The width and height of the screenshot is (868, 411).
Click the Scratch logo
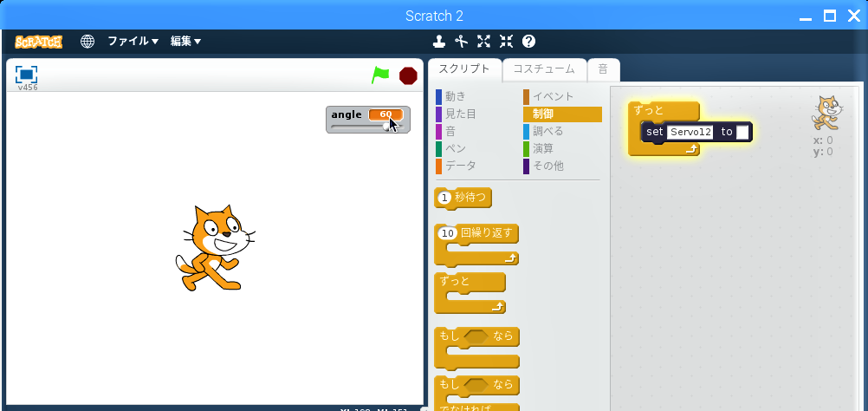coord(39,42)
